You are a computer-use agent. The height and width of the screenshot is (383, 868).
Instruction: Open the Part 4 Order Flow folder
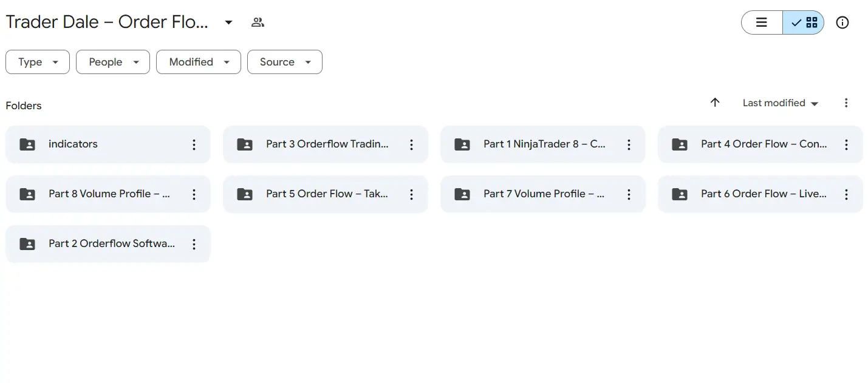(x=760, y=144)
